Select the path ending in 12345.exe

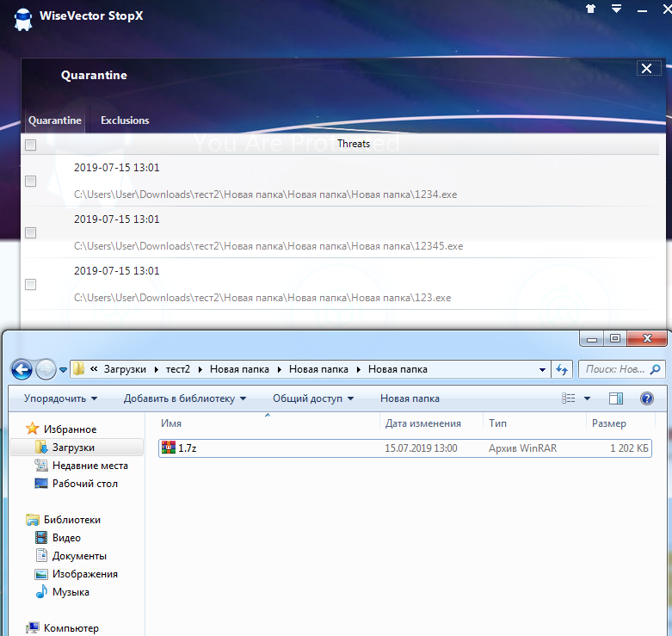coord(268,246)
